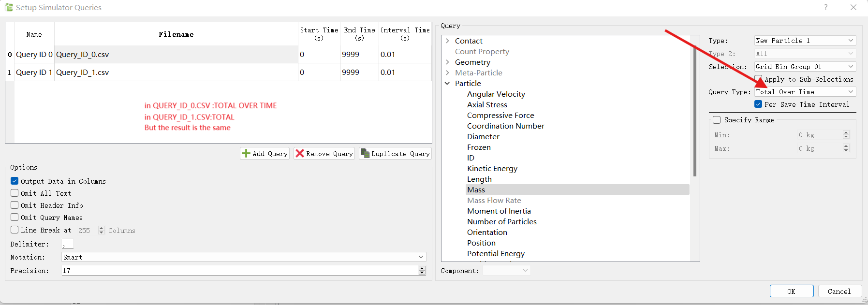Click the End Time column header
Viewport: 868px width, 305px height.
click(359, 34)
